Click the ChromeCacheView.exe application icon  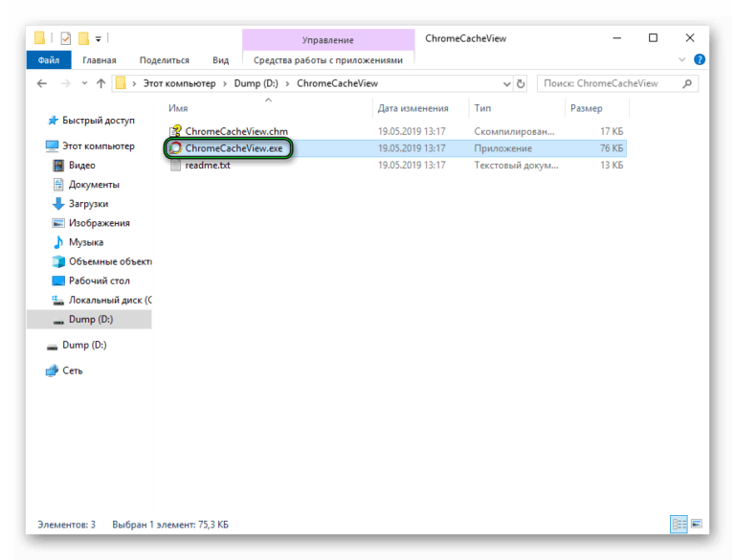coord(175,148)
